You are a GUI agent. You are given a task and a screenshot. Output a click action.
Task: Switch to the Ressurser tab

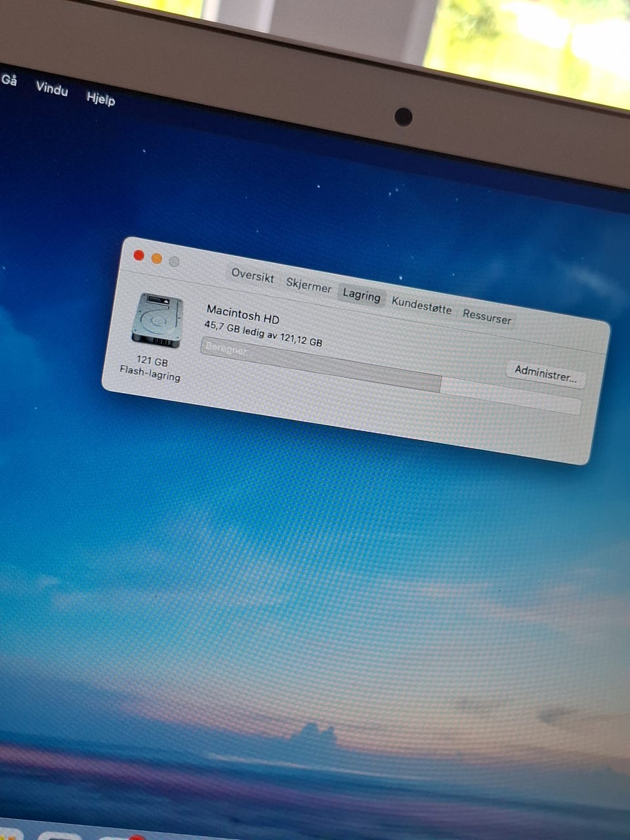(486, 316)
